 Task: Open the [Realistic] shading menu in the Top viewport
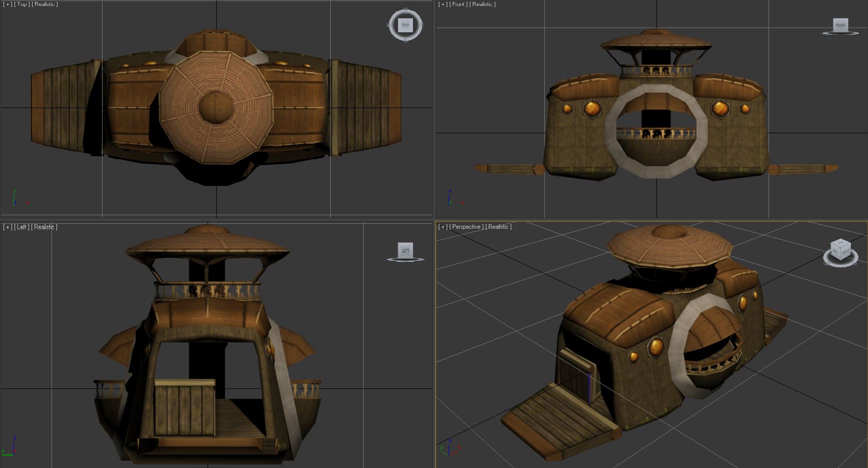click(45, 4)
